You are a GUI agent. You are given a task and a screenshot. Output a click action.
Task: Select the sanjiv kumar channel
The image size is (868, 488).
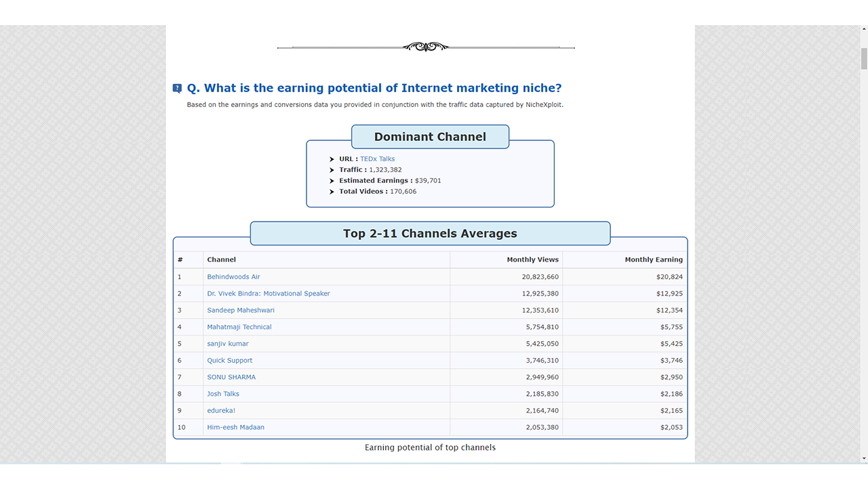point(227,344)
